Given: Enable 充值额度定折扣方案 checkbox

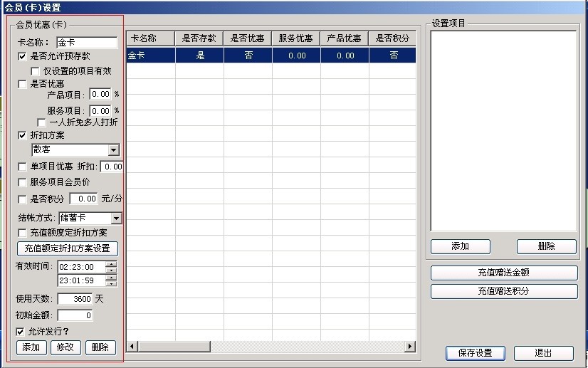Looking at the screenshot, I should [x=22, y=233].
